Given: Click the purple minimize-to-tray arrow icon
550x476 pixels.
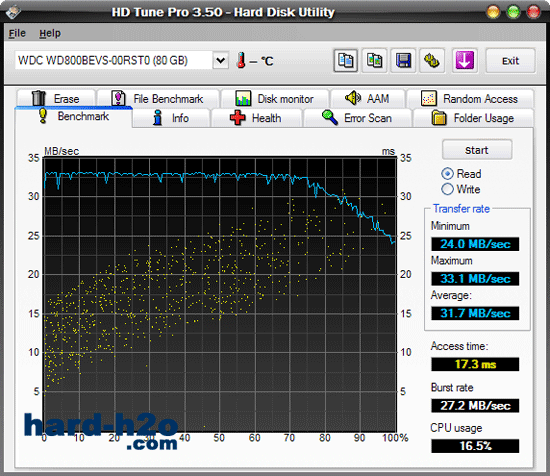Looking at the screenshot, I should point(464,61).
